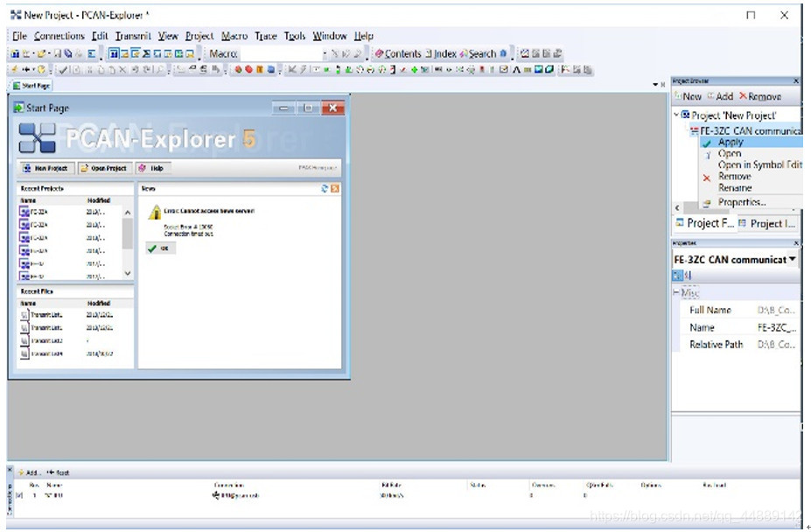Select FE-3ZC CAN communication tree item
The height and width of the screenshot is (532, 811).
pyautogui.click(x=747, y=131)
